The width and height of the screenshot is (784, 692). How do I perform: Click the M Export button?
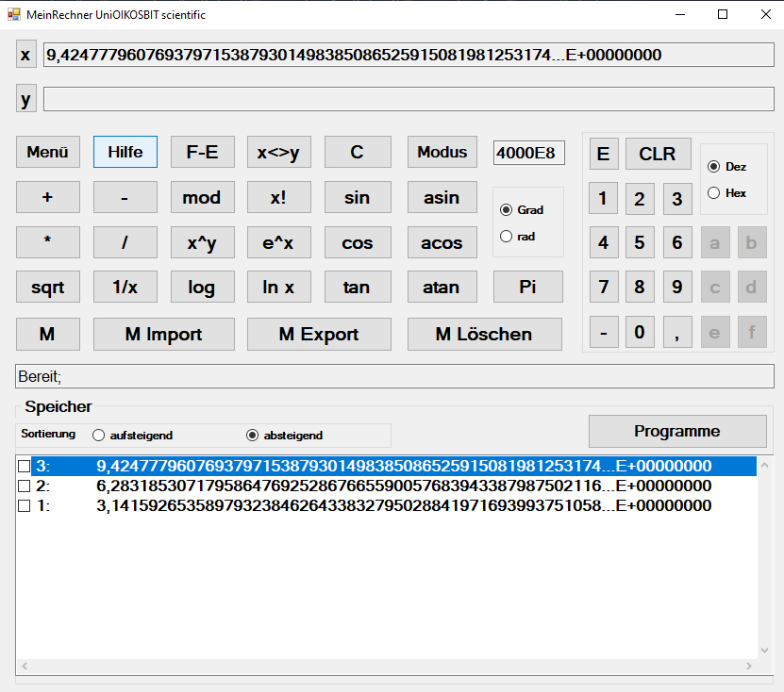pos(318,334)
